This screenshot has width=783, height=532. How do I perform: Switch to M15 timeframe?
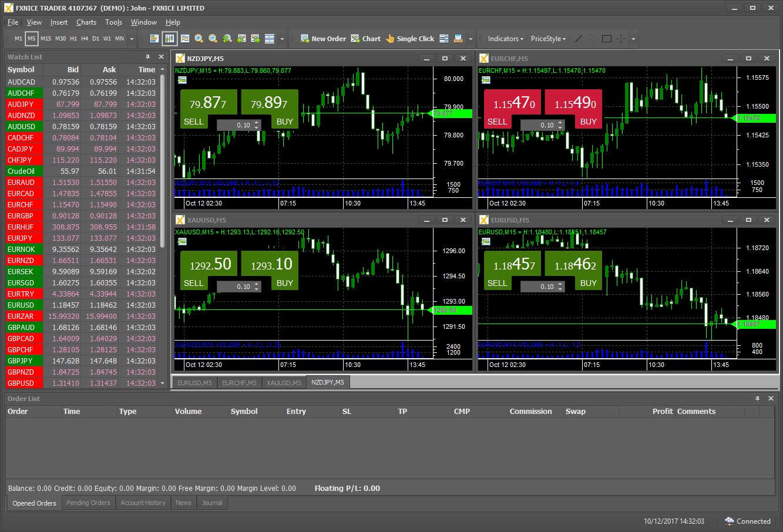46,39
